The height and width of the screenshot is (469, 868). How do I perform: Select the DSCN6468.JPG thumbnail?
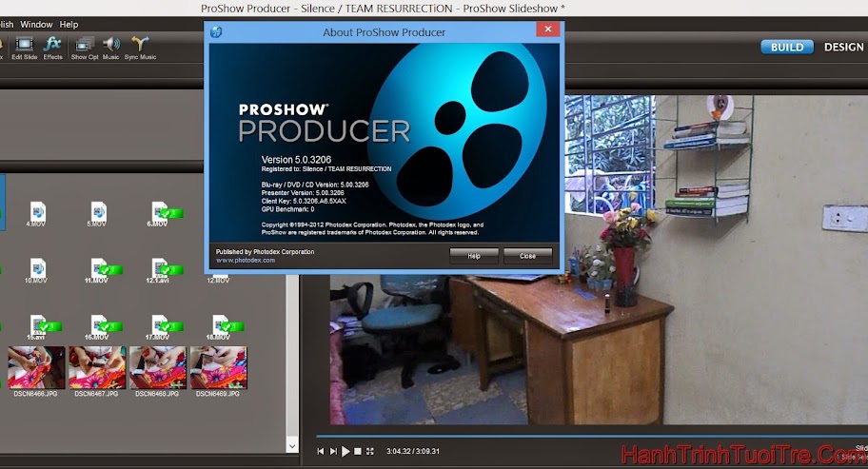click(158, 368)
